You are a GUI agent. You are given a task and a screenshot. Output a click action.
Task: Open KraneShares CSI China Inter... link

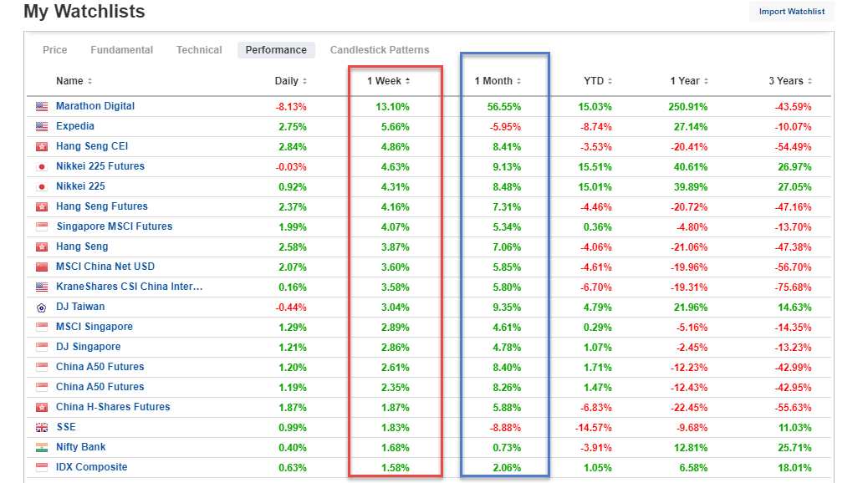(x=130, y=287)
